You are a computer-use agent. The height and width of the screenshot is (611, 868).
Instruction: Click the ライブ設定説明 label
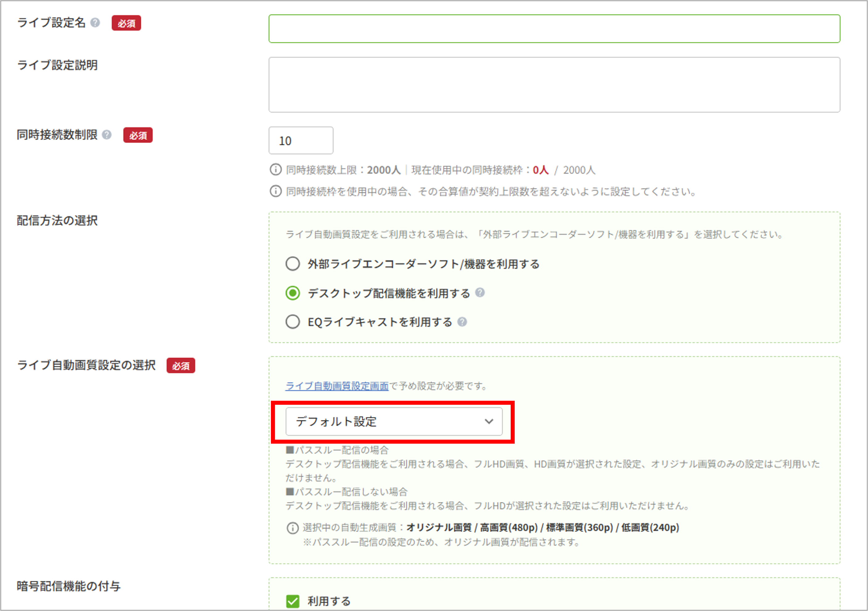[57, 65]
